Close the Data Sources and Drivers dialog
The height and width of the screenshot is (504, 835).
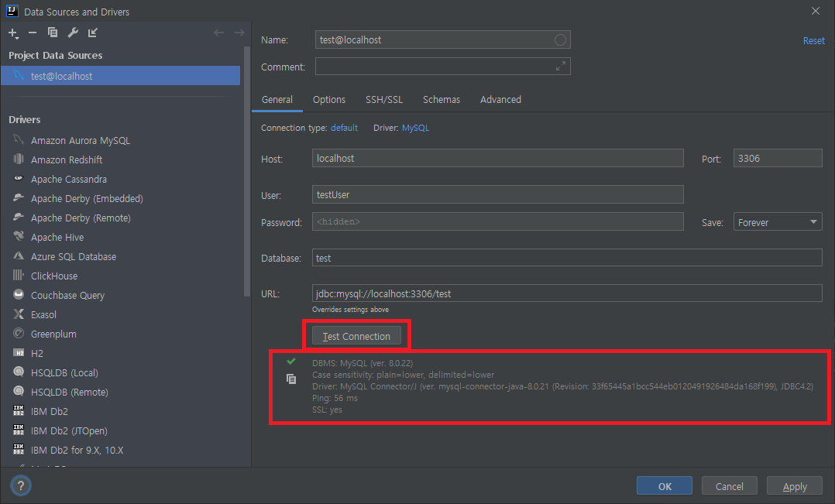[816, 11]
